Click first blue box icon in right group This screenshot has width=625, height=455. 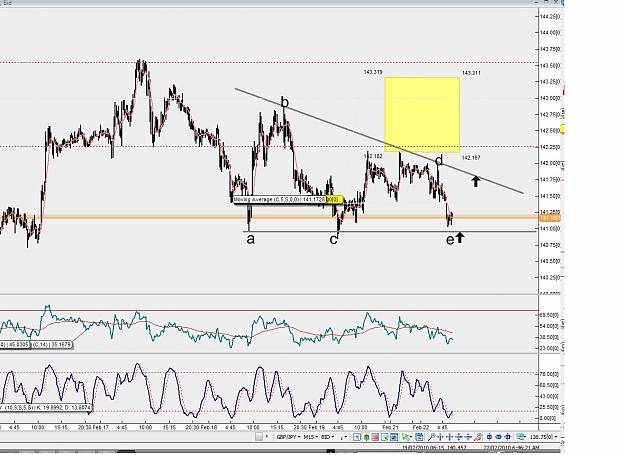pos(489,437)
